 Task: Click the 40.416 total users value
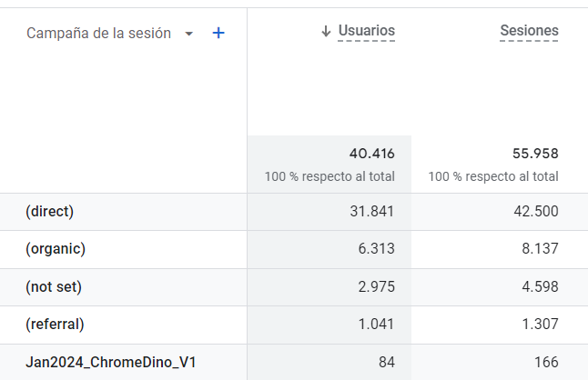point(371,153)
